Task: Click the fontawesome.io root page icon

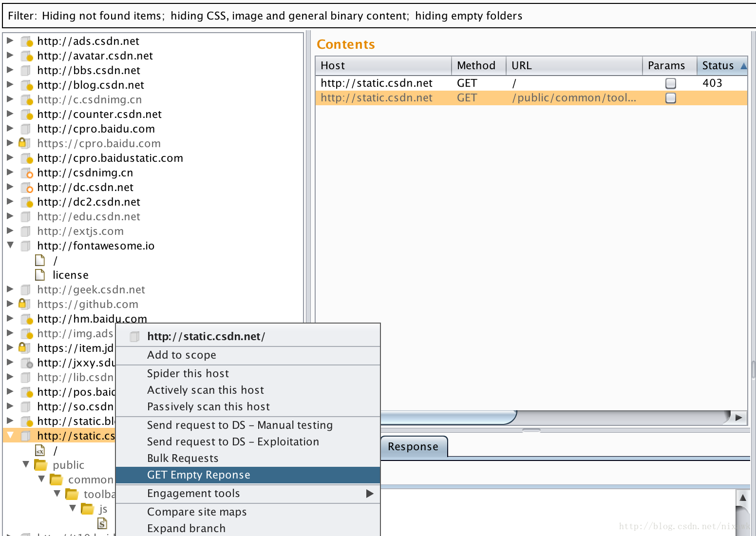Action: [40, 260]
